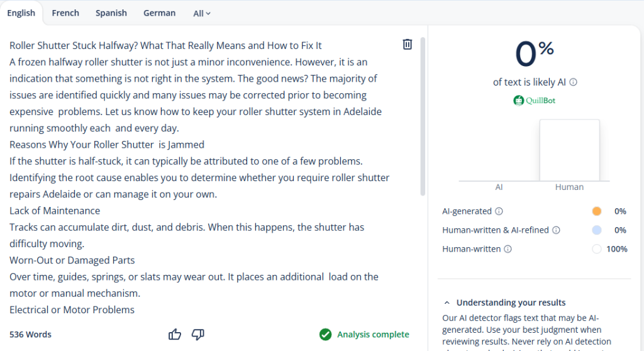
Task: Click inside the roller shutter text area
Action: pos(201,176)
